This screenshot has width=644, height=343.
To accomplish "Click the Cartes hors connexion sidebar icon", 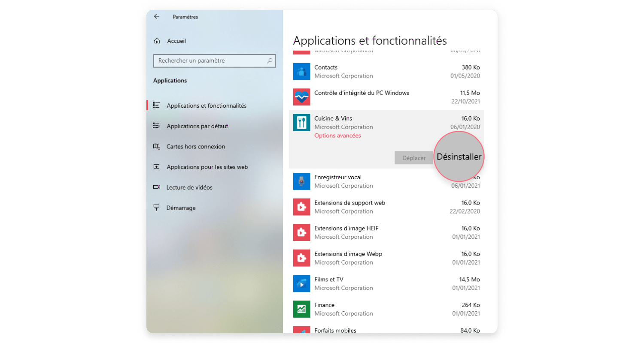I will pos(158,146).
